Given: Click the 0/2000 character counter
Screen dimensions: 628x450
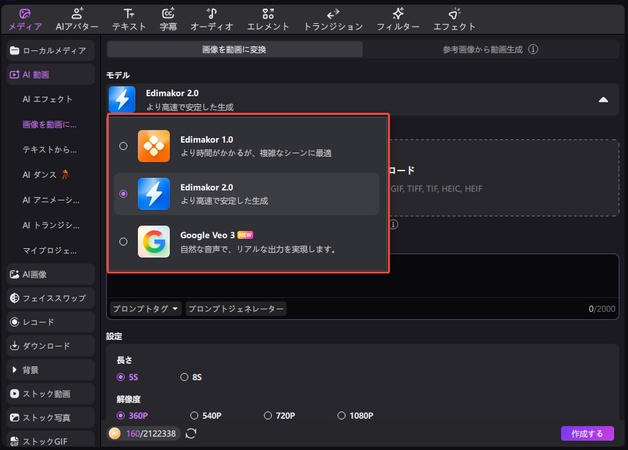Looking at the screenshot, I should (x=602, y=309).
